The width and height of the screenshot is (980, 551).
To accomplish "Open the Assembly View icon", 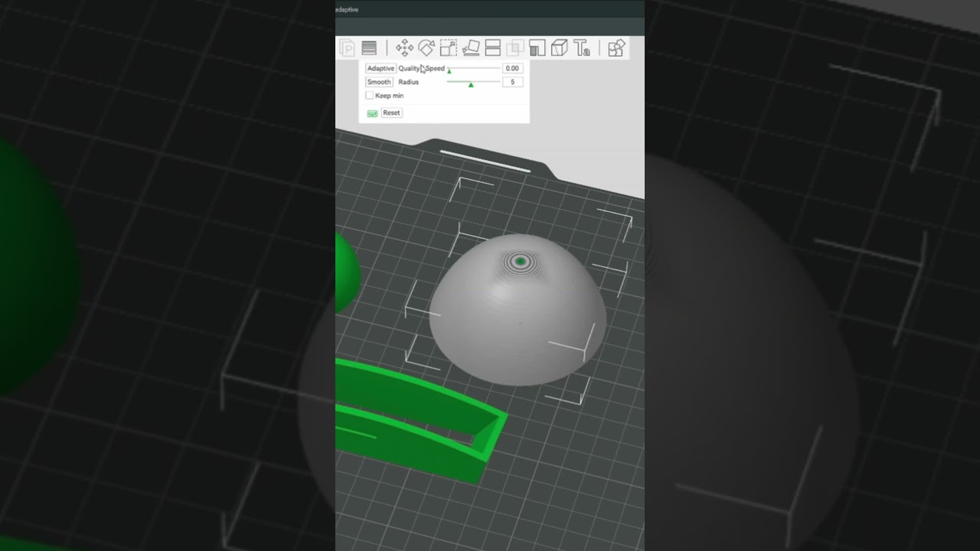I will click(x=616, y=48).
